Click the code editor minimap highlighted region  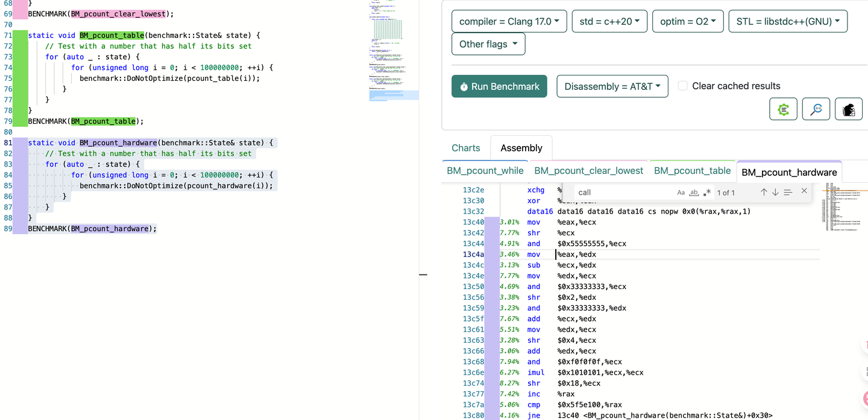point(394,95)
